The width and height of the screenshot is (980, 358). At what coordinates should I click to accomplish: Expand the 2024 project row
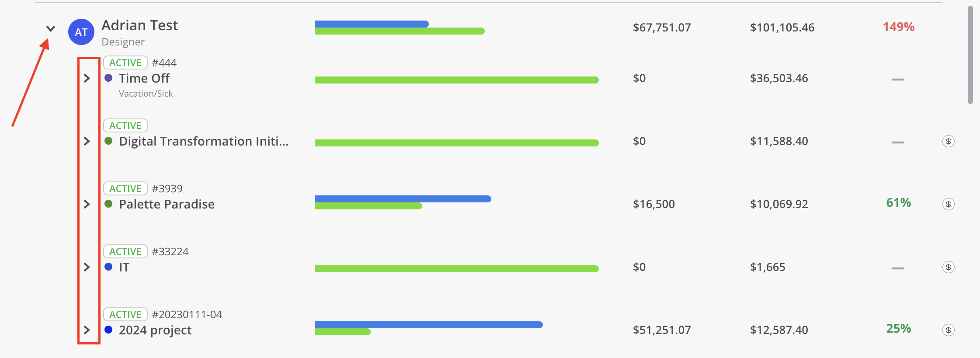point(87,330)
